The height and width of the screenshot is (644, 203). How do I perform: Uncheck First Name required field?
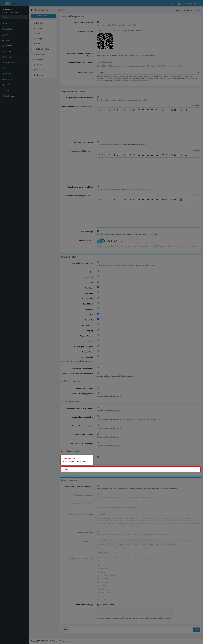click(x=98, y=287)
